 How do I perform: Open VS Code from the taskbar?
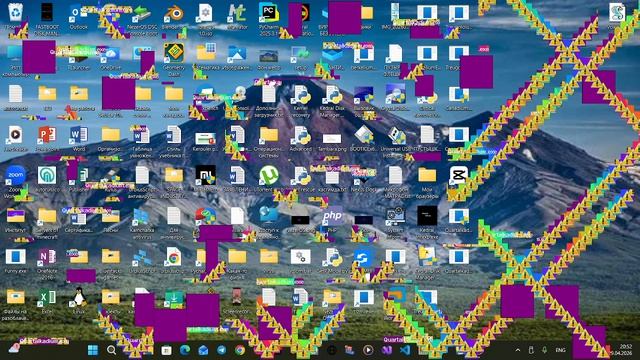[405, 350]
